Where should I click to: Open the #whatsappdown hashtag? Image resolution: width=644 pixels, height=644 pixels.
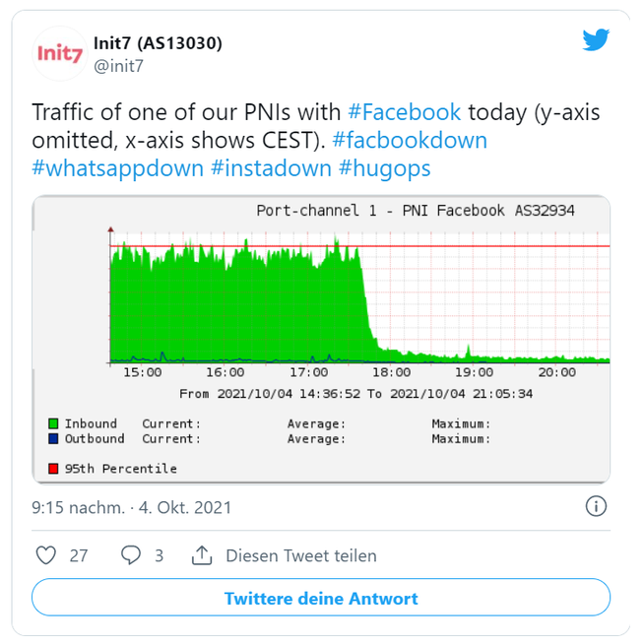[x=118, y=168]
